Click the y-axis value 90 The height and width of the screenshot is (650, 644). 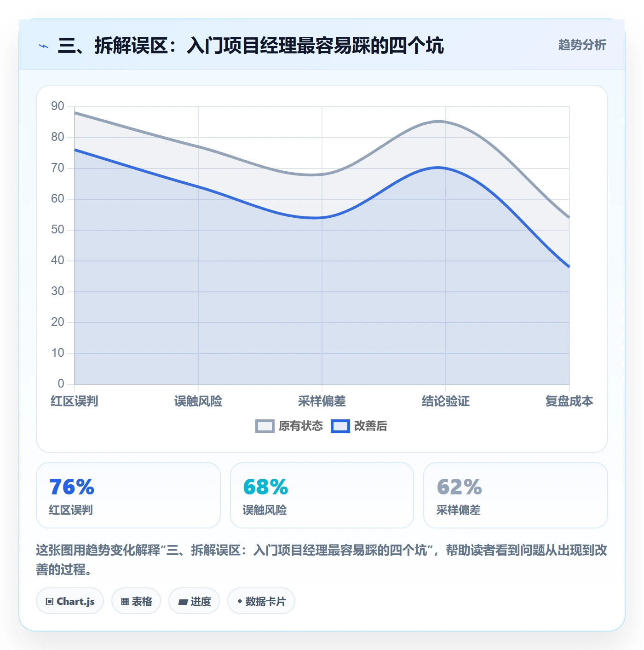pos(58,106)
